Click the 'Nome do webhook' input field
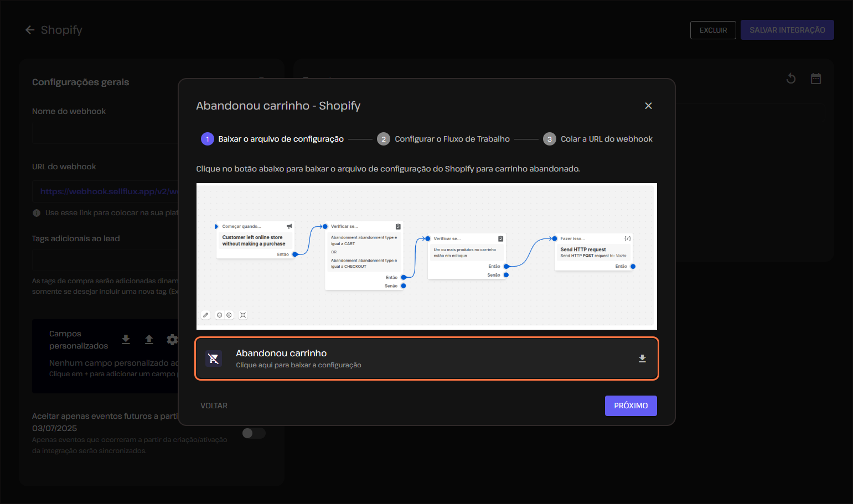Viewport: 853px width, 504px height. [x=105, y=134]
